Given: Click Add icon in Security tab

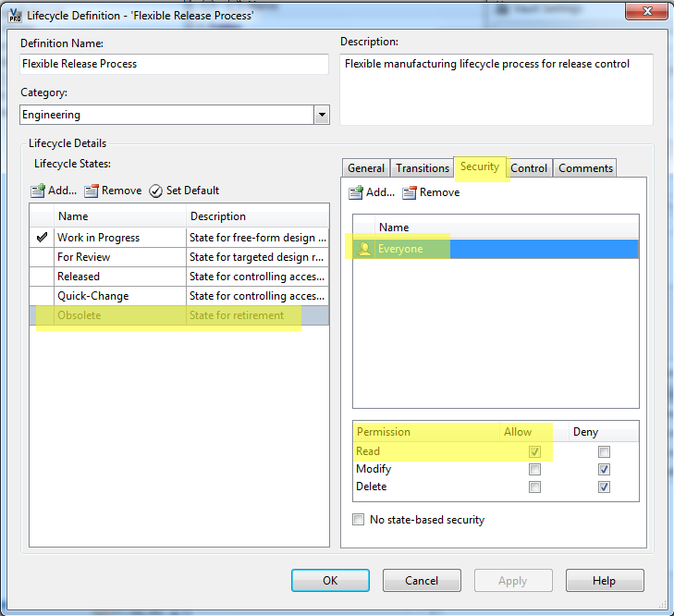Looking at the screenshot, I should click(x=356, y=192).
